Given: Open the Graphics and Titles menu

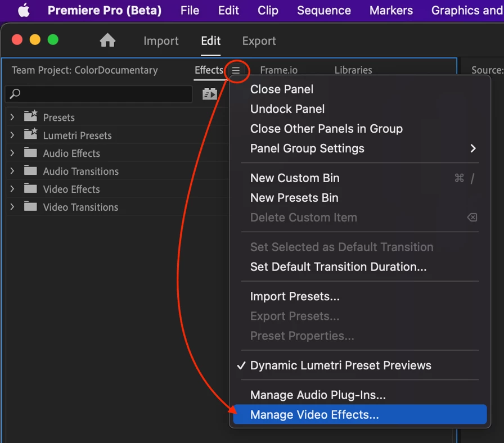Looking at the screenshot, I should (467, 10).
